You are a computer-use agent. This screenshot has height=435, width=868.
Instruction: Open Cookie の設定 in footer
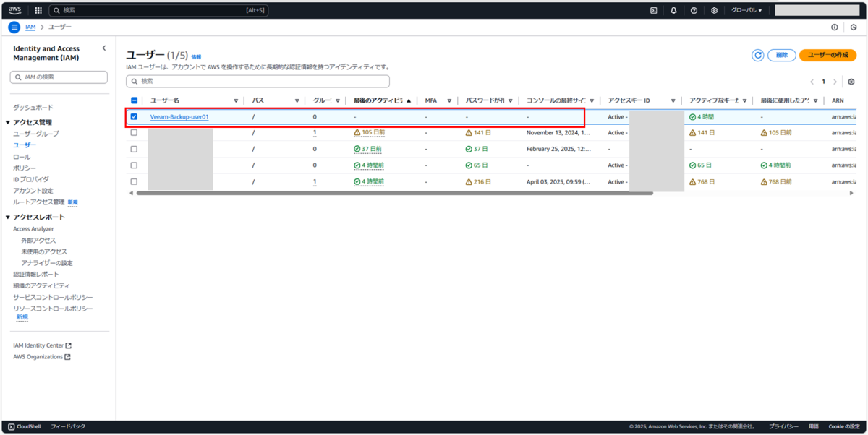[844, 426]
